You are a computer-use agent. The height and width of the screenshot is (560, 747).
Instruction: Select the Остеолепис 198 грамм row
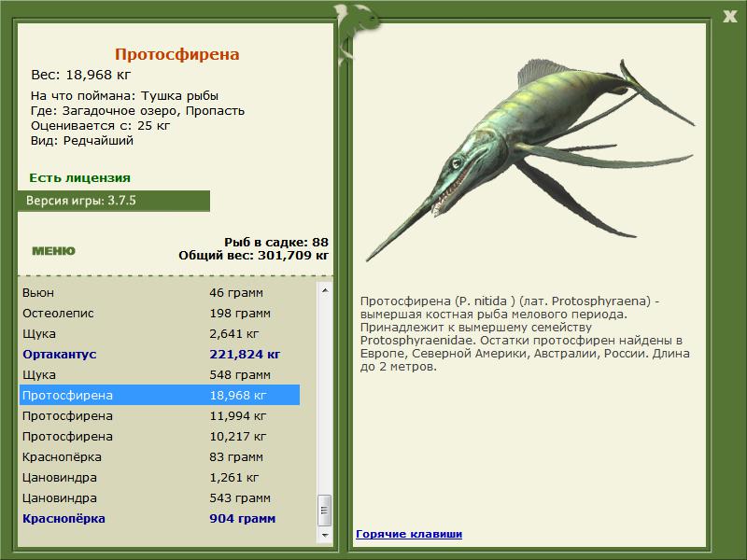[x=160, y=313]
